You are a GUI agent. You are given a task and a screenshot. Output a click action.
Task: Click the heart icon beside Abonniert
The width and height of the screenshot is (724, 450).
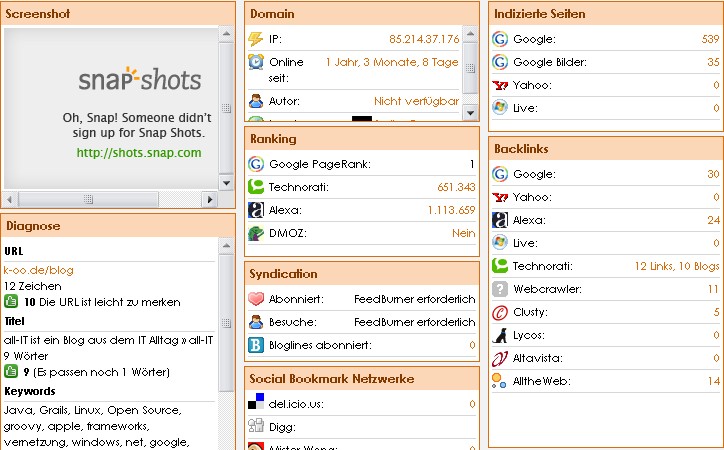256,299
